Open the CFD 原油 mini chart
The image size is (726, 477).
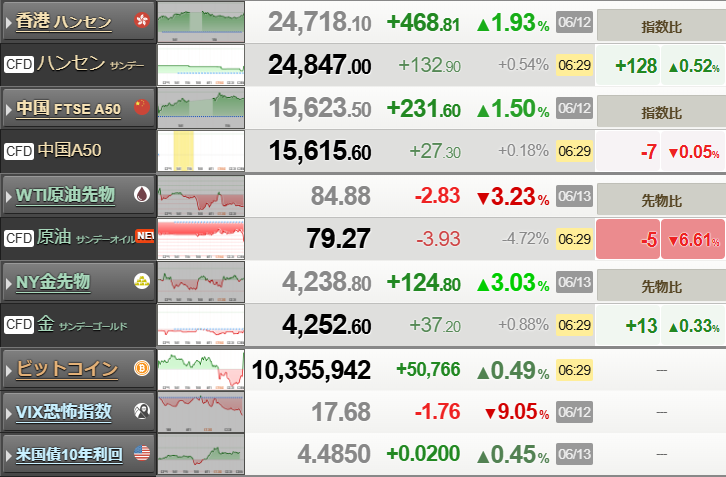click(201, 239)
